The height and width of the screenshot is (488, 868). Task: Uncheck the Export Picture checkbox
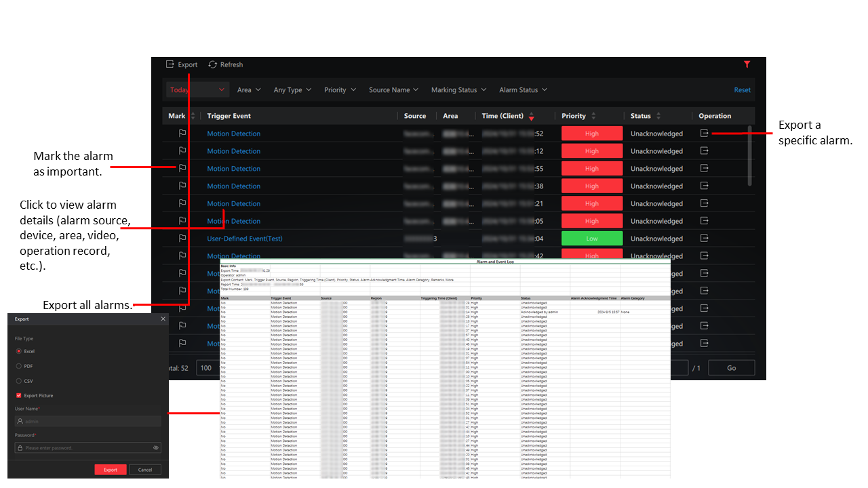[x=19, y=395]
